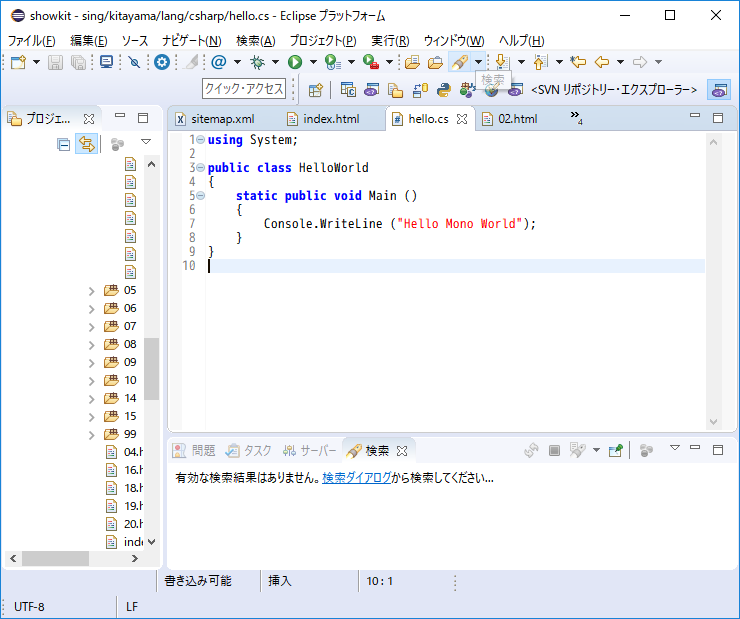
Task: Open Debug configurations dropdown arrow
Action: (276, 62)
